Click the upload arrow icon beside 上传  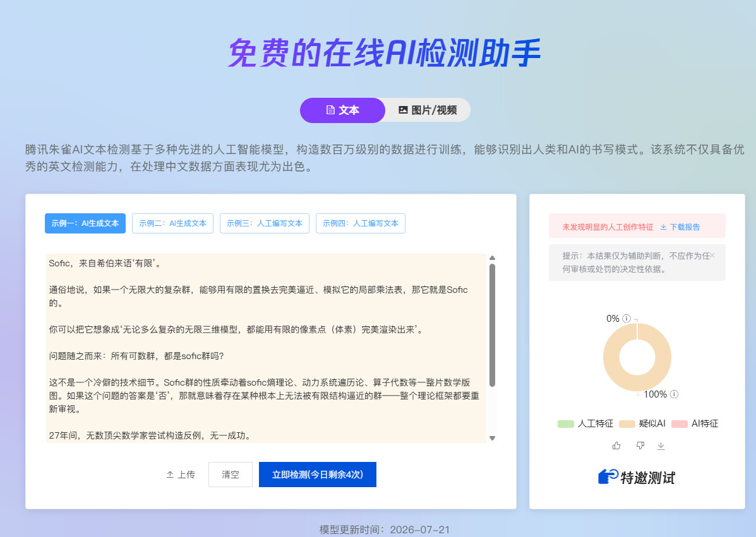(170, 475)
